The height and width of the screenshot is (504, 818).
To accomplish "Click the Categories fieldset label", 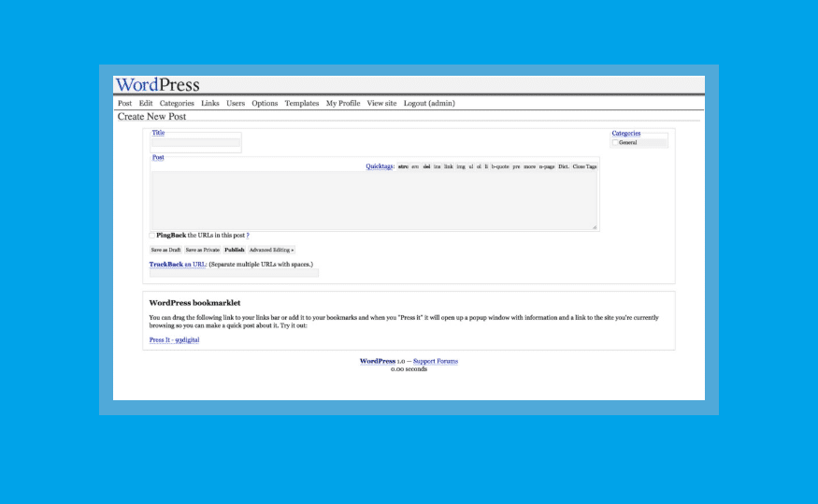I will (x=626, y=133).
